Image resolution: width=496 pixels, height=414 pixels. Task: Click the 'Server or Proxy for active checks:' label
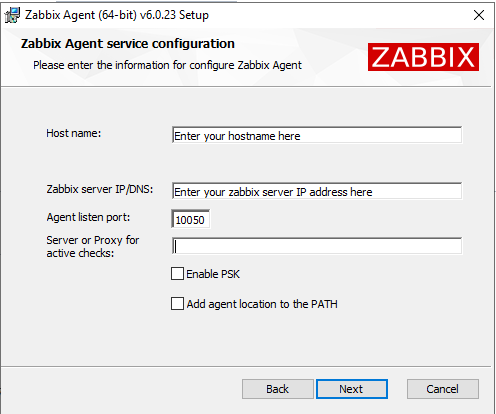pyautogui.click(x=93, y=246)
